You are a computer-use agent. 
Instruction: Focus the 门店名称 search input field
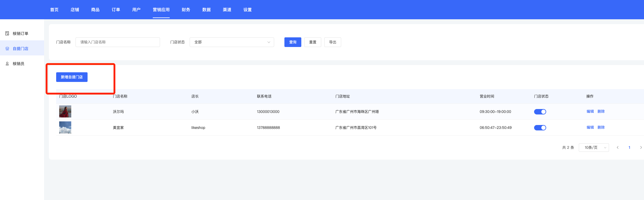[117, 42]
